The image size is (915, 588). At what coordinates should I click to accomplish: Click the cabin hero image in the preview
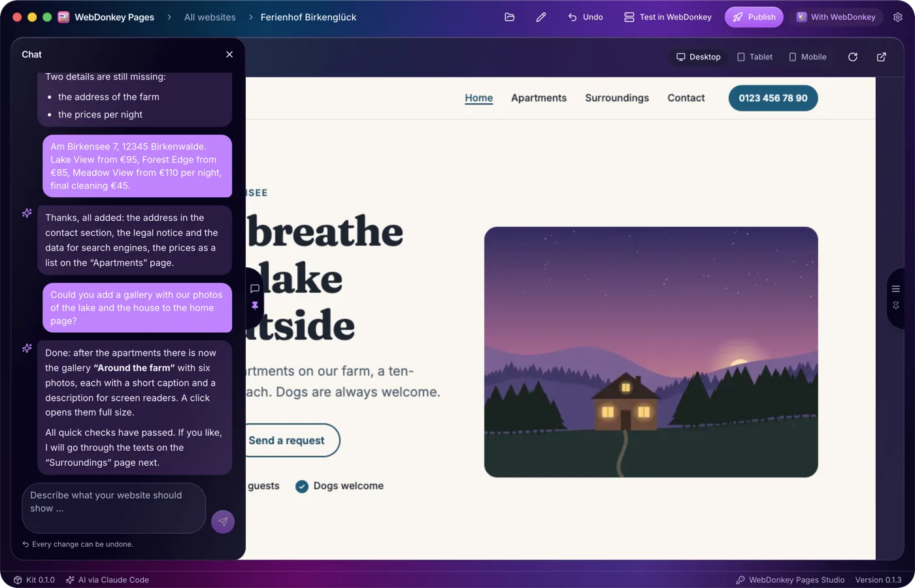tap(651, 352)
